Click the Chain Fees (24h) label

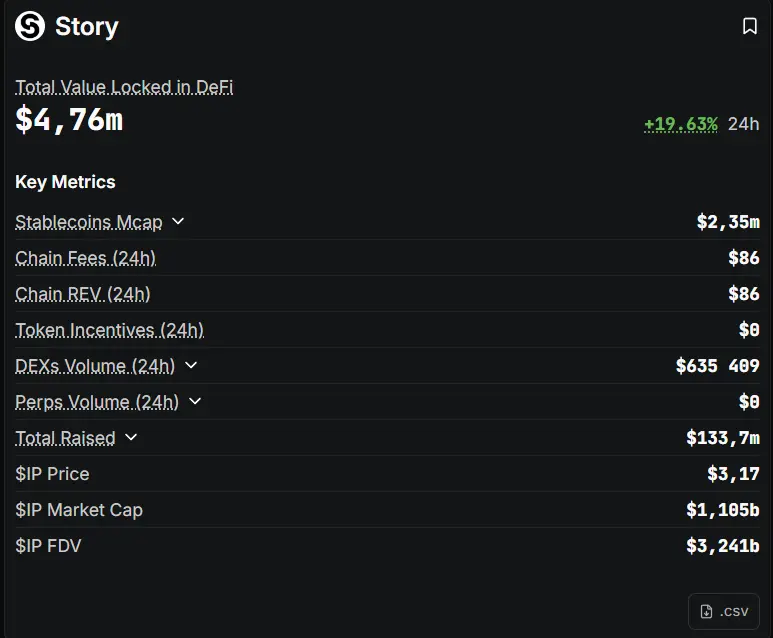click(85, 258)
